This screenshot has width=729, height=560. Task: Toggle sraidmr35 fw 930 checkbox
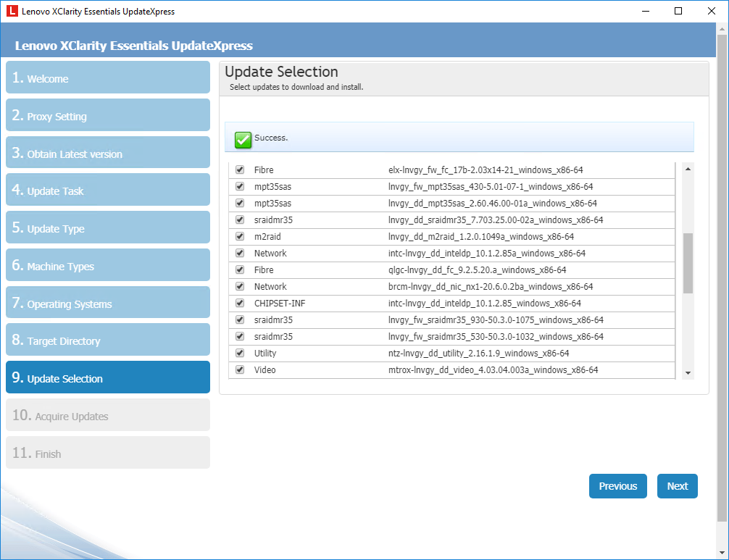click(240, 319)
